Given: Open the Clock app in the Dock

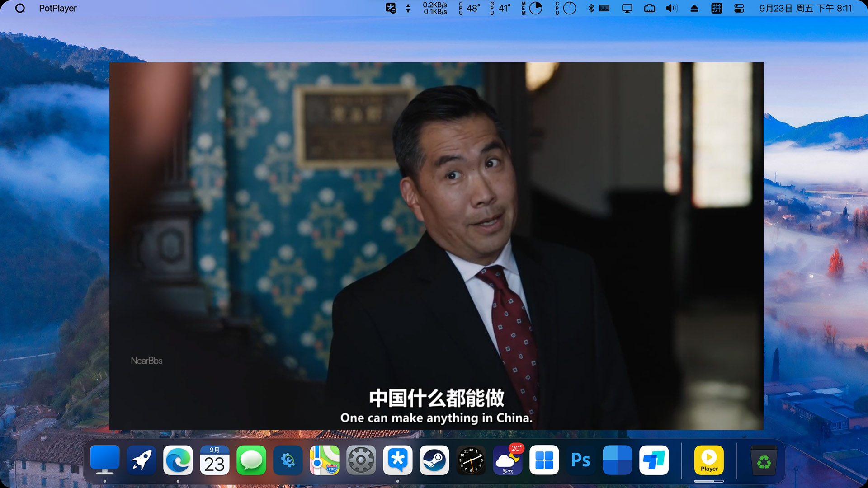Looking at the screenshot, I should (471, 460).
